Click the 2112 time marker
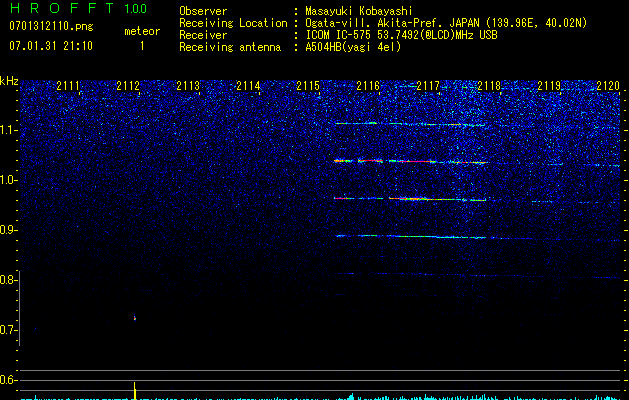Image resolution: width=629 pixels, height=400 pixels. coord(128,85)
